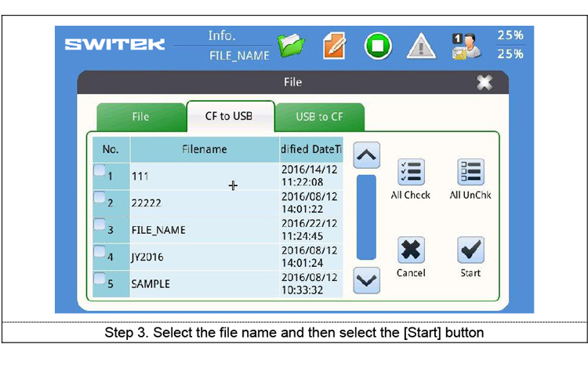Check the box for JY2016 row

100,251
